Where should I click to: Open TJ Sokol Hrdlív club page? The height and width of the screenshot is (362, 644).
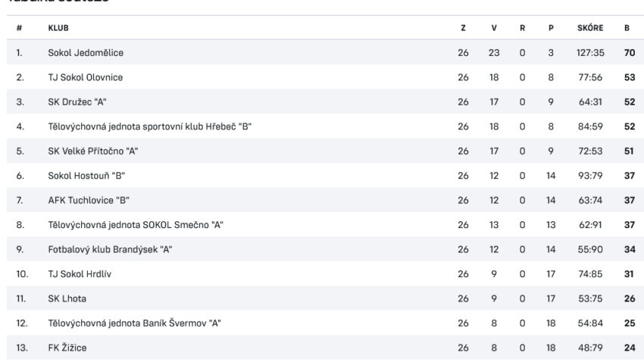pyautogui.click(x=80, y=274)
